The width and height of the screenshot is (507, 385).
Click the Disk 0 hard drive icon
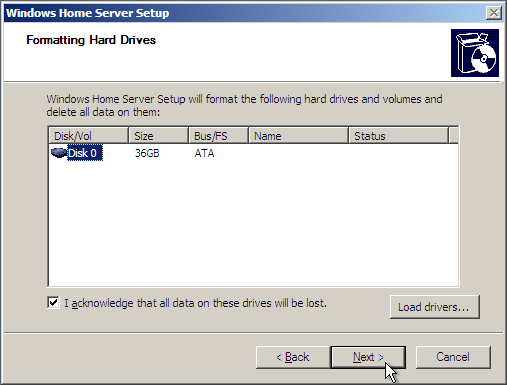click(x=59, y=153)
